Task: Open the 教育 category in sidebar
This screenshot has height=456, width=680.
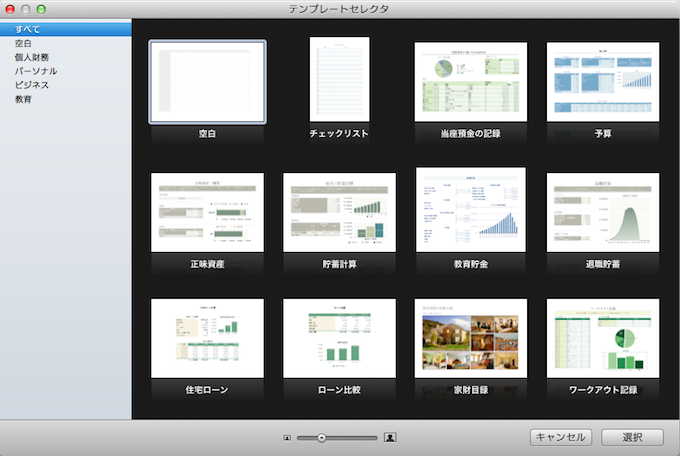Action: 66,99
